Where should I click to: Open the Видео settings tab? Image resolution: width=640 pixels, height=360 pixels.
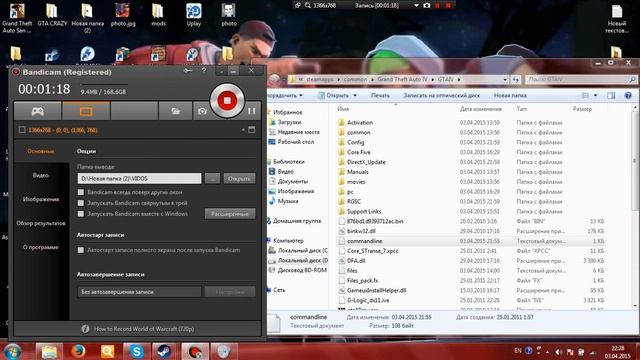click(x=41, y=175)
